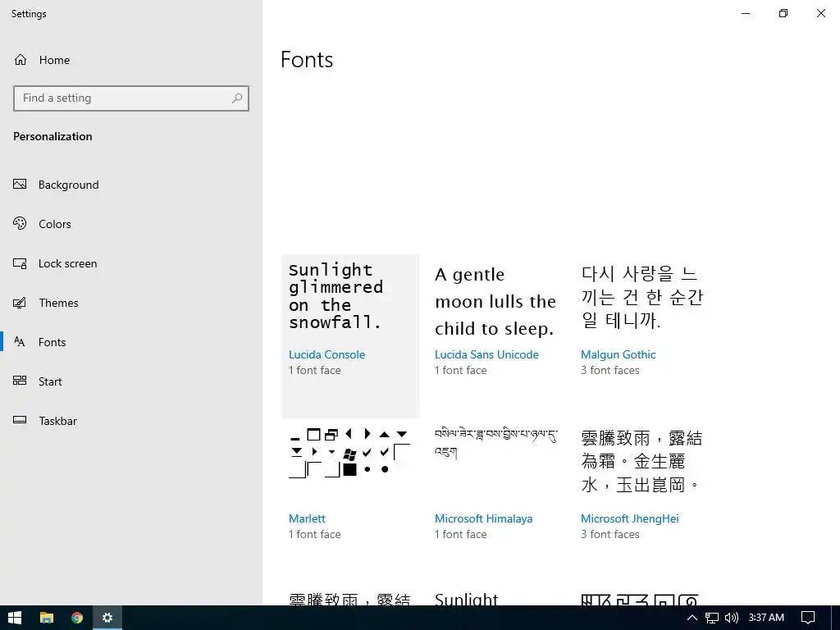Open File Explorer from taskbar
Screen dimensions: 840x630
pos(47,618)
